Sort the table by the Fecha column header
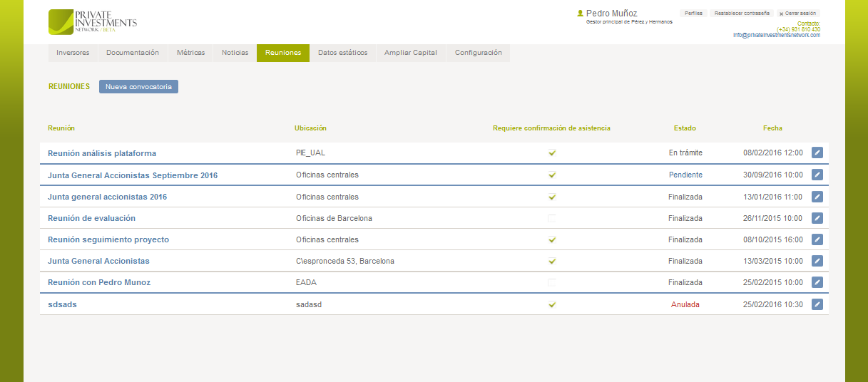 tap(772, 128)
